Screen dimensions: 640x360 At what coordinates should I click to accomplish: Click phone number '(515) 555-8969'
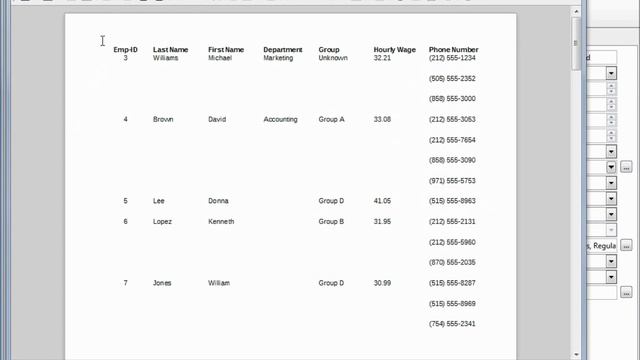click(x=452, y=304)
